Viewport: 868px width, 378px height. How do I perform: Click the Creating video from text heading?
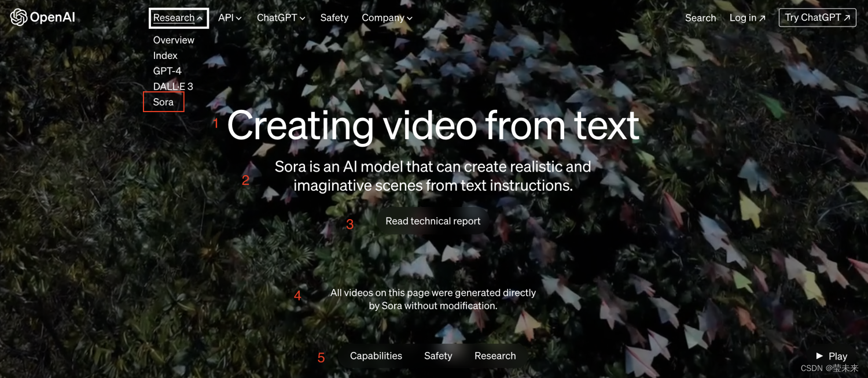[x=433, y=125]
